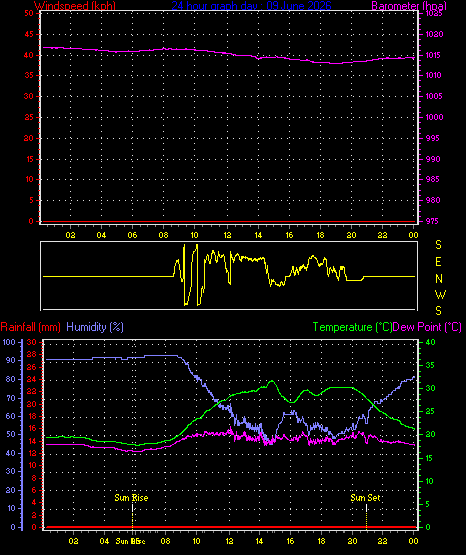Select the "Dew Point (°C)" legend label
466x555 pixels.
pos(427,327)
